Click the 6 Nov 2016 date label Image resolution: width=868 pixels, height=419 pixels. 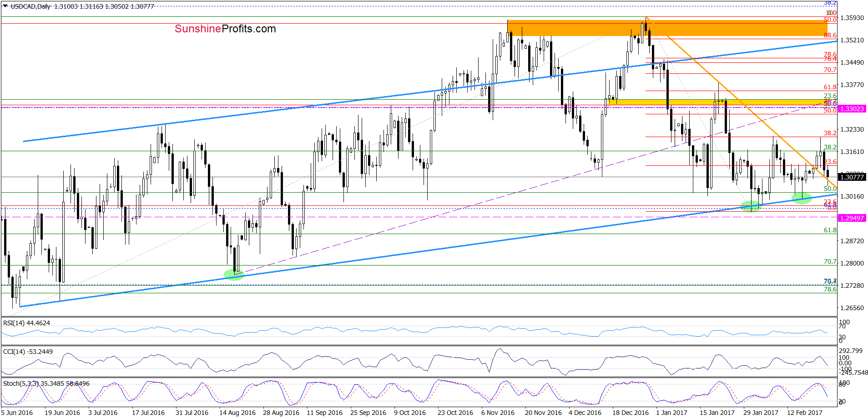click(498, 413)
